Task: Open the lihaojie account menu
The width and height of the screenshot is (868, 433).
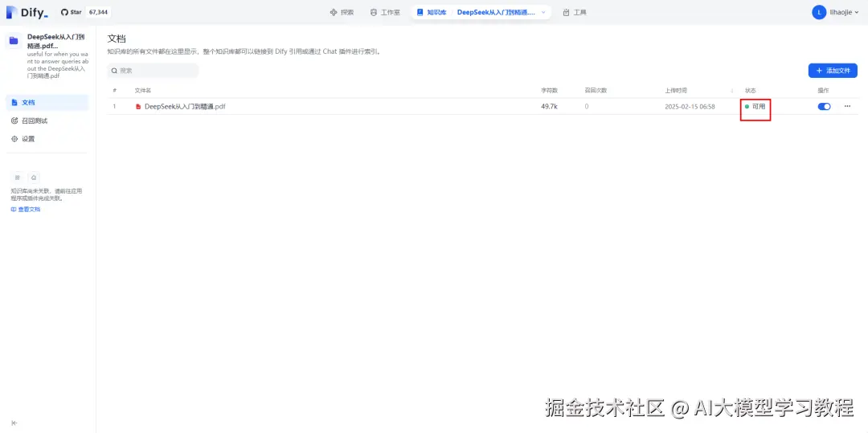Action: 835,12
